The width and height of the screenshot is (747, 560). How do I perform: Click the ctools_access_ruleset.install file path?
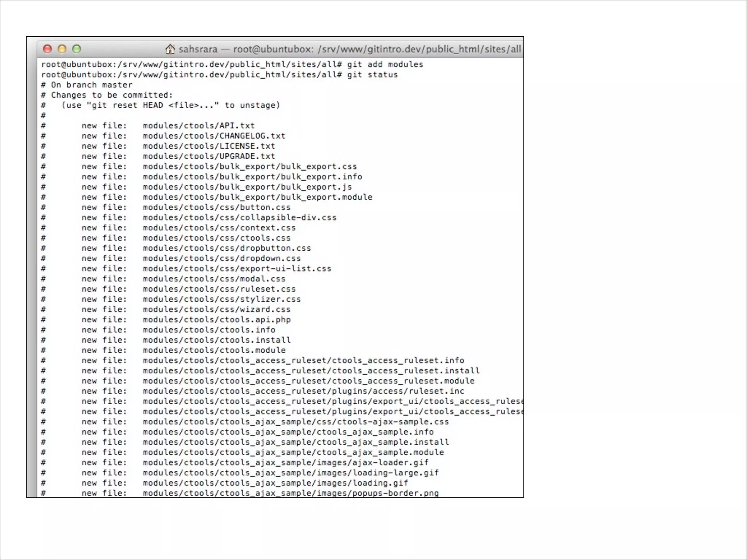(311, 371)
